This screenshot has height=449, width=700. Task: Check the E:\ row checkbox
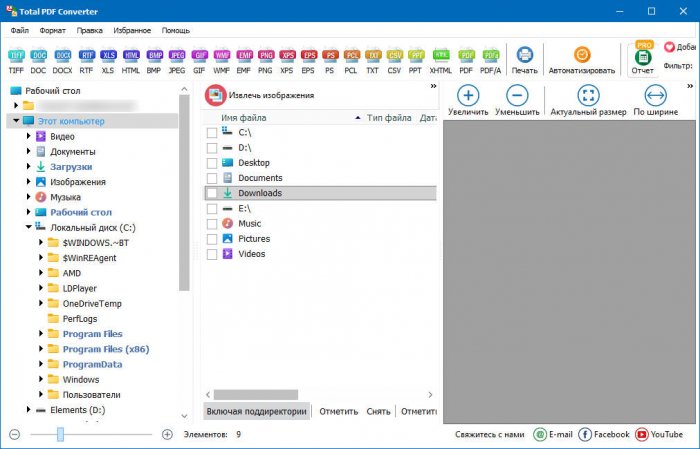212,209
